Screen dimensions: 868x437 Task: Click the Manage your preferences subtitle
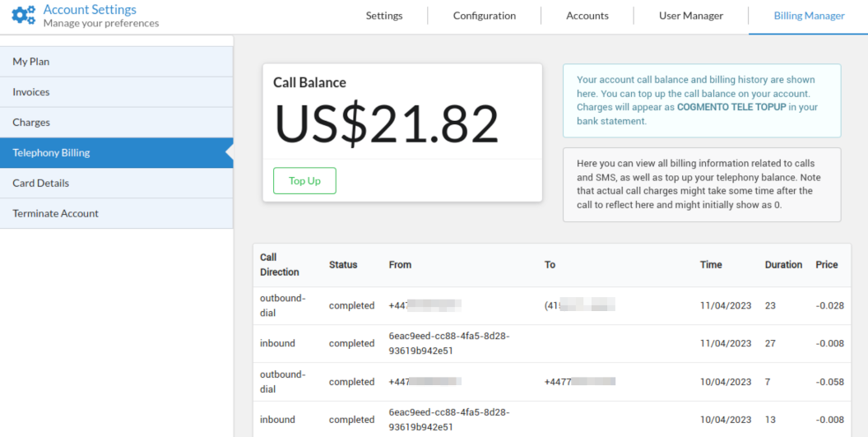[x=101, y=23]
